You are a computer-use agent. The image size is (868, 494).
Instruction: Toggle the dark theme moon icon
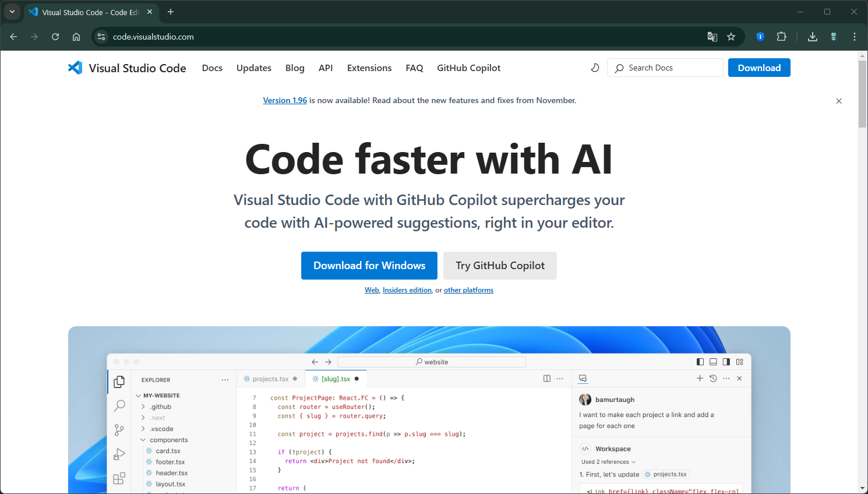pos(595,68)
